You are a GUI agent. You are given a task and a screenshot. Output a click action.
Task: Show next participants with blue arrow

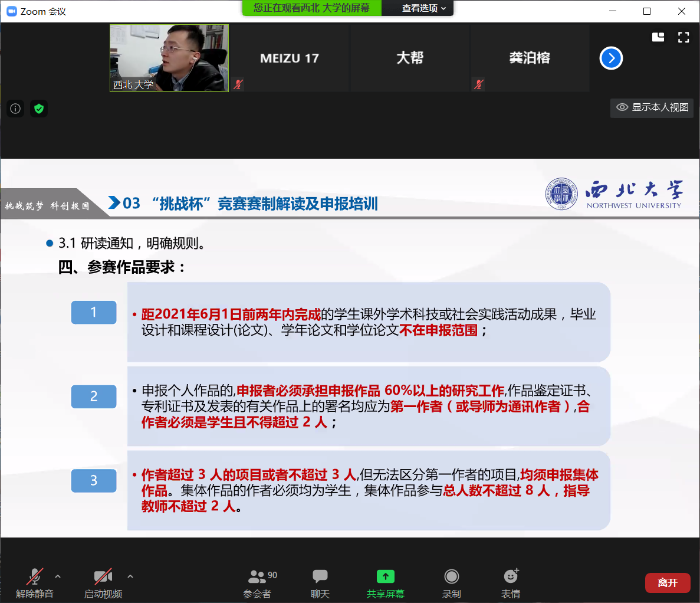(x=611, y=58)
